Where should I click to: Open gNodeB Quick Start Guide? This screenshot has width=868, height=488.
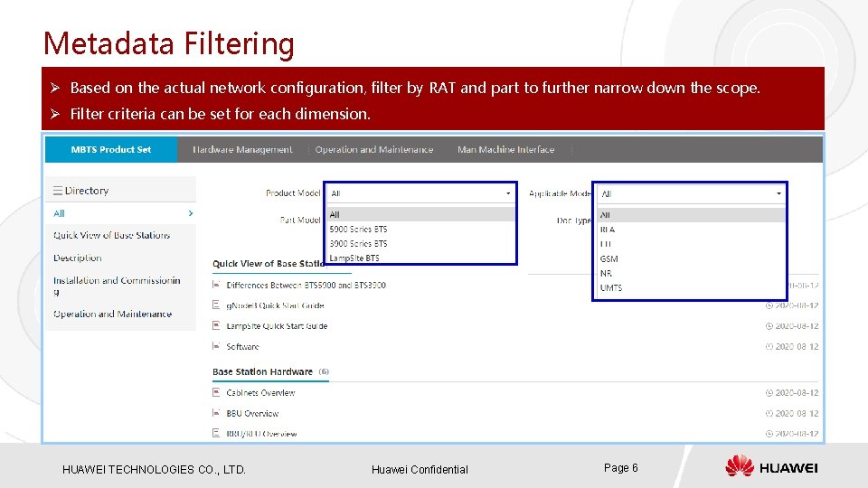point(275,305)
